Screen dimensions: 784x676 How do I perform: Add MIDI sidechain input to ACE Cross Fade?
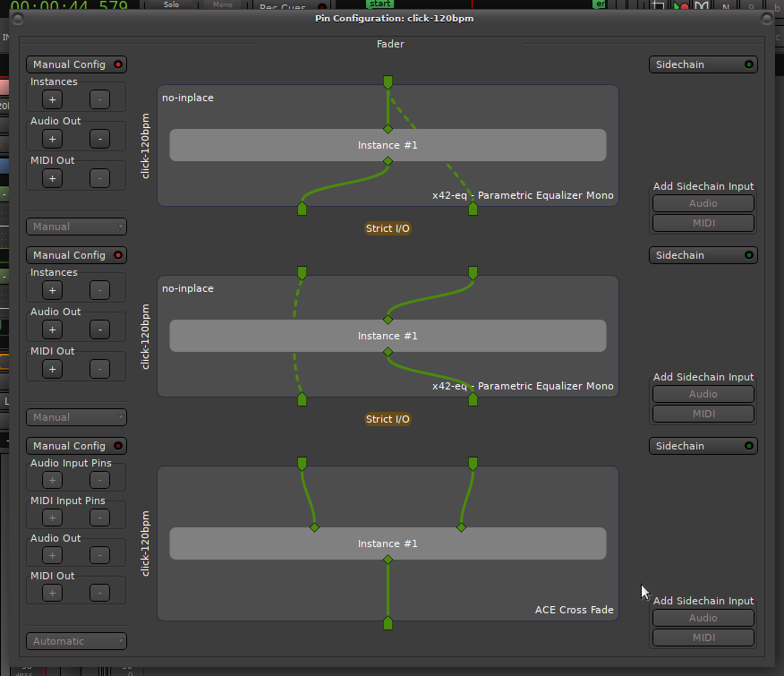703,637
